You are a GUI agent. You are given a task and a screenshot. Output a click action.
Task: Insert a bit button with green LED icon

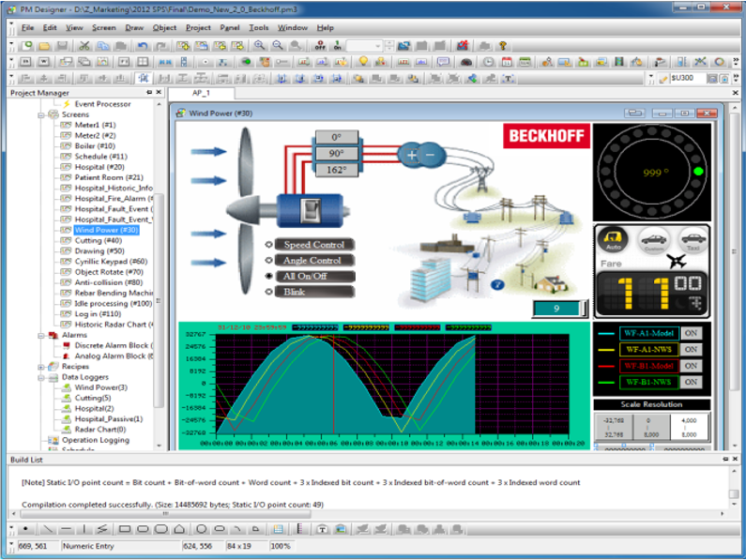[246, 62]
